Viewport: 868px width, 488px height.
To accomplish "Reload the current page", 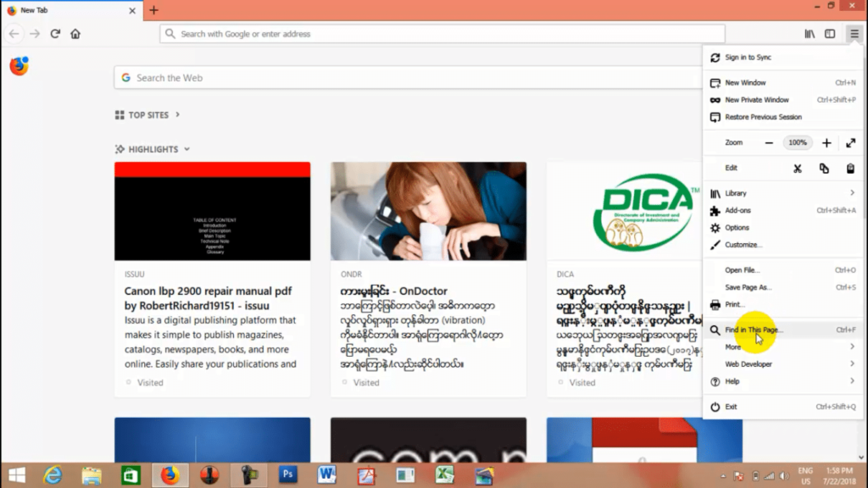I will pyautogui.click(x=55, y=34).
